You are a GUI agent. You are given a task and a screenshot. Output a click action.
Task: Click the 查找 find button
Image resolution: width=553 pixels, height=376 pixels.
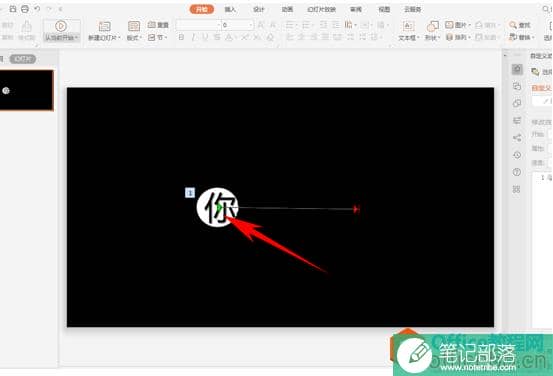(520, 25)
